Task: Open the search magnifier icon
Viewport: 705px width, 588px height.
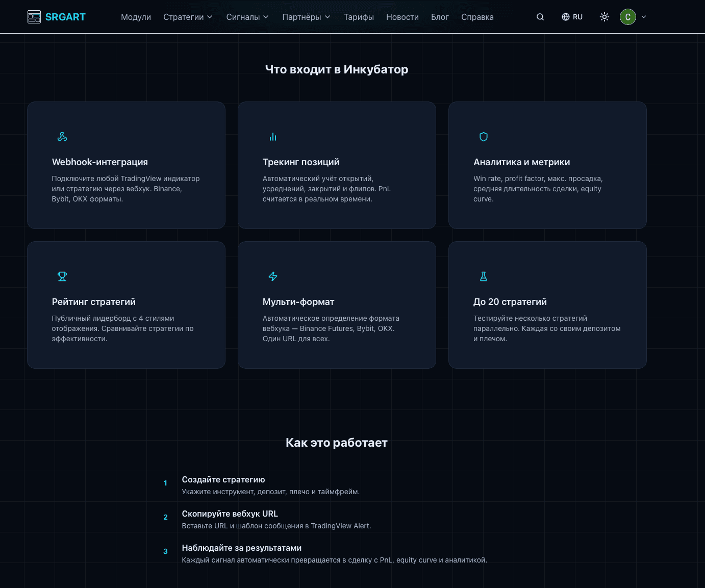Action: [540, 17]
